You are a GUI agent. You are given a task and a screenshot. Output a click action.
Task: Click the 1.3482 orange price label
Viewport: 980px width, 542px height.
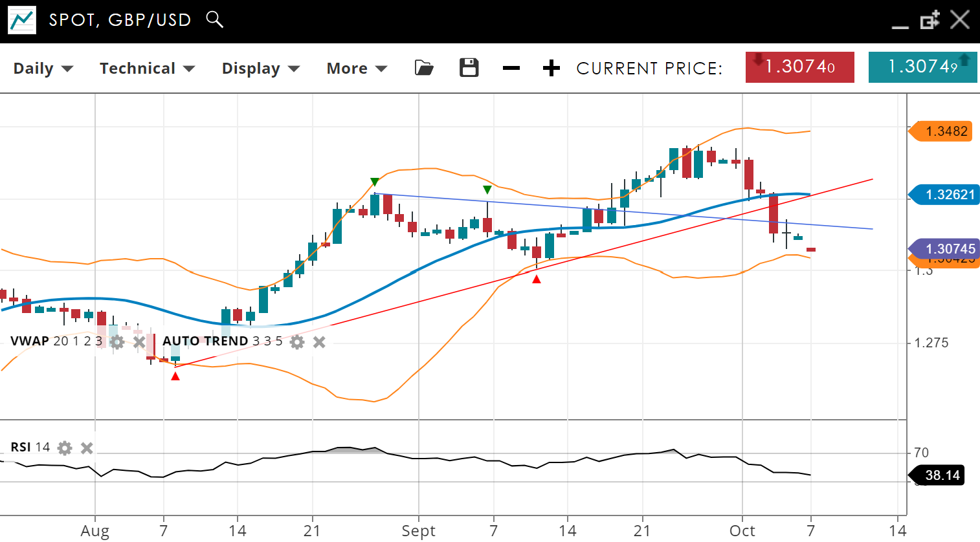tap(946, 131)
